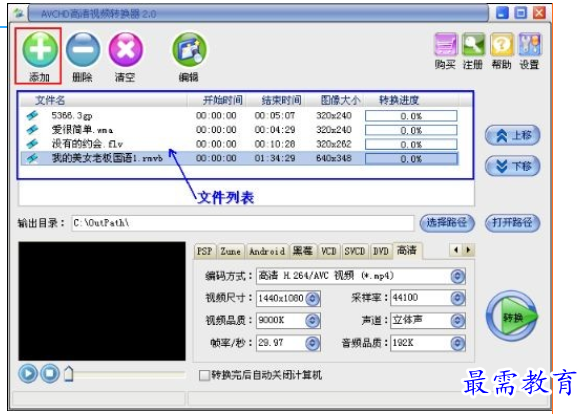Click the 转换进度 column header

412,100
